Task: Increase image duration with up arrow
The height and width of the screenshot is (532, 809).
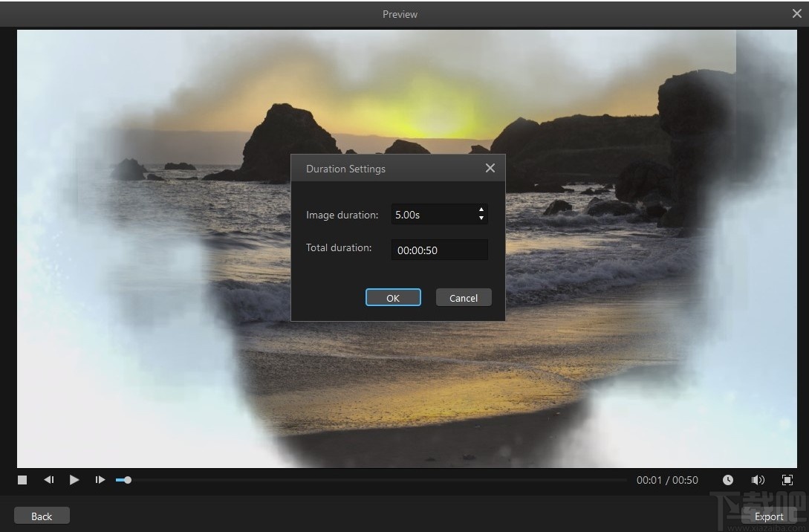Action: [x=481, y=210]
